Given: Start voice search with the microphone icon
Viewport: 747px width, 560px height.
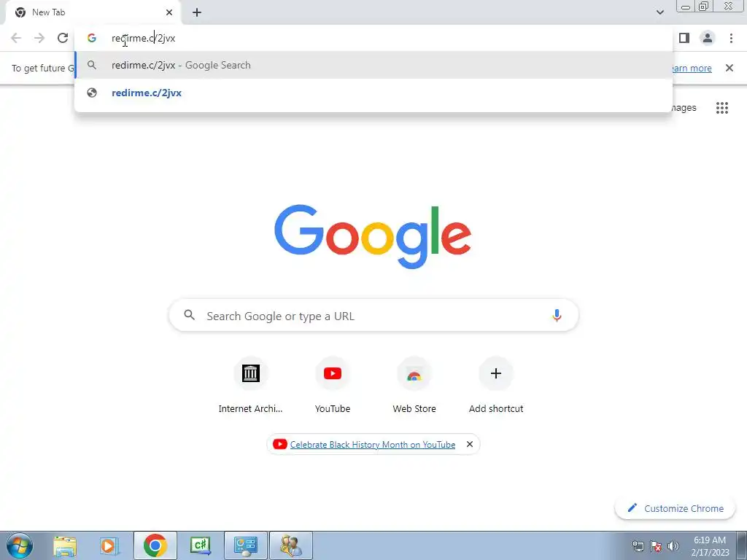Looking at the screenshot, I should tap(557, 316).
